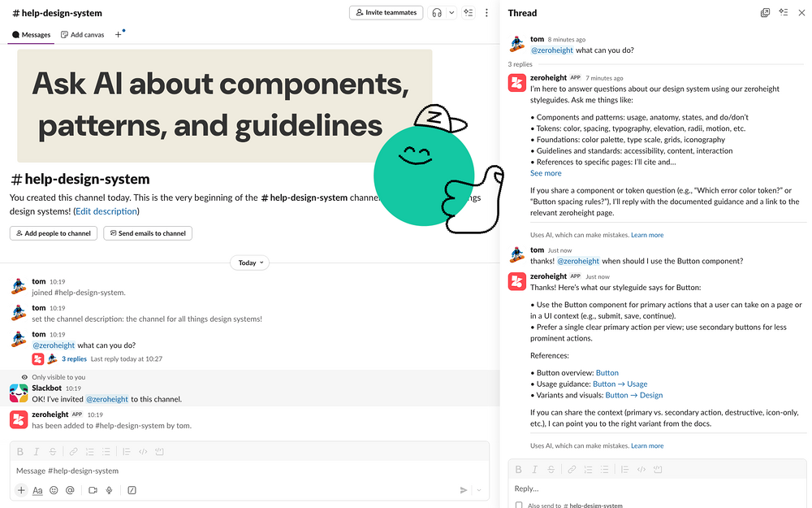Add a new tab with plus icon

tap(118, 35)
